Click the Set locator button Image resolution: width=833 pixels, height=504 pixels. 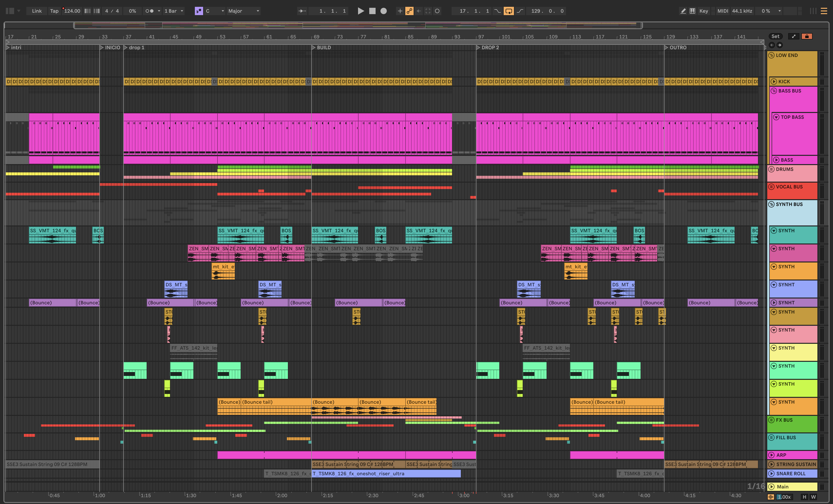(x=775, y=37)
